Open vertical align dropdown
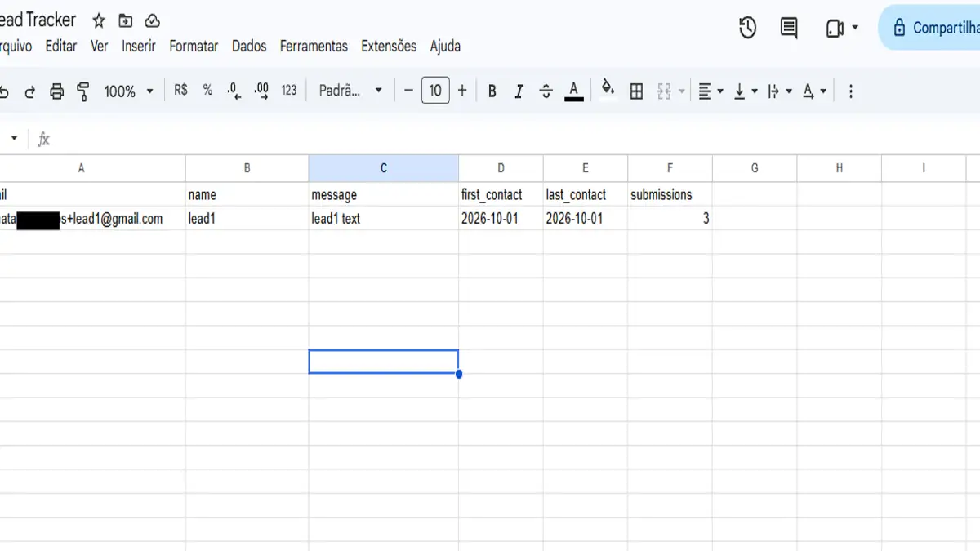 pyautogui.click(x=745, y=91)
